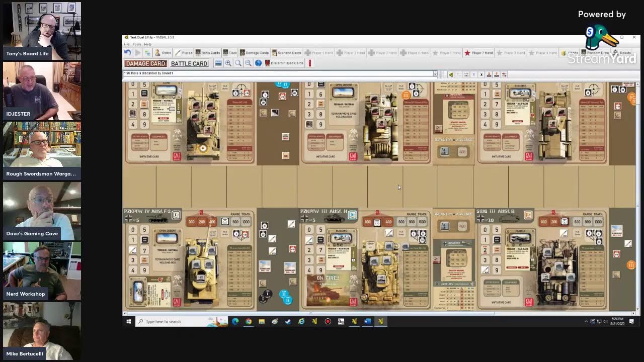Expand the chat log dropdown arrow
Viewport: 644px width, 362px height.
[x=435, y=74]
